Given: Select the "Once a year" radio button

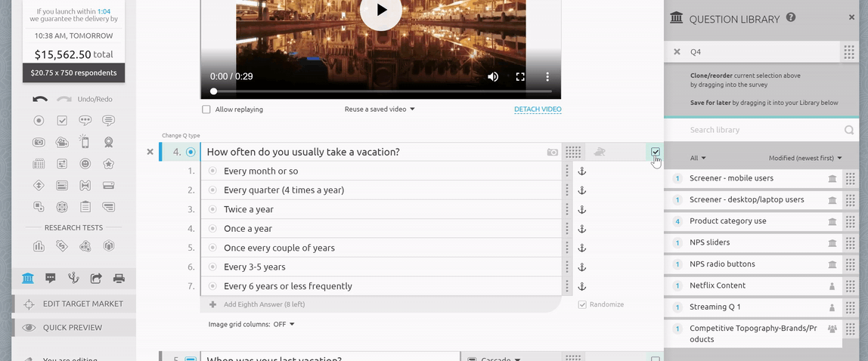Looking at the screenshot, I should [212, 228].
